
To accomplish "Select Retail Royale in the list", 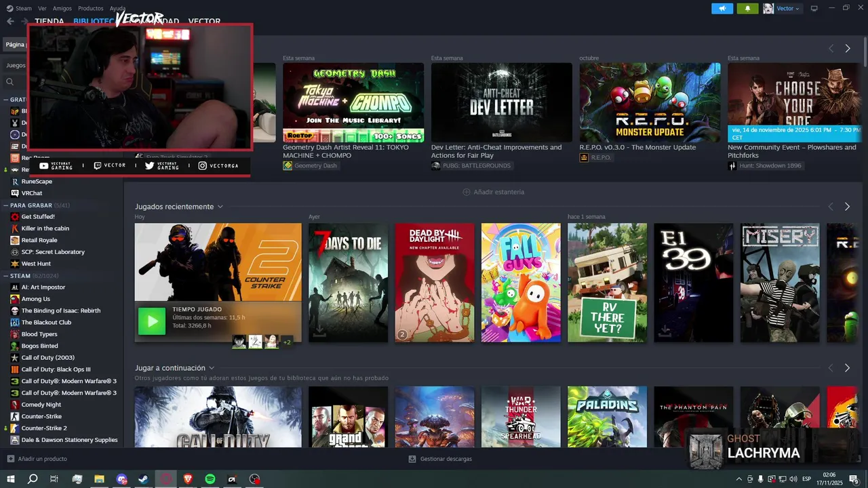I will pos(39,240).
